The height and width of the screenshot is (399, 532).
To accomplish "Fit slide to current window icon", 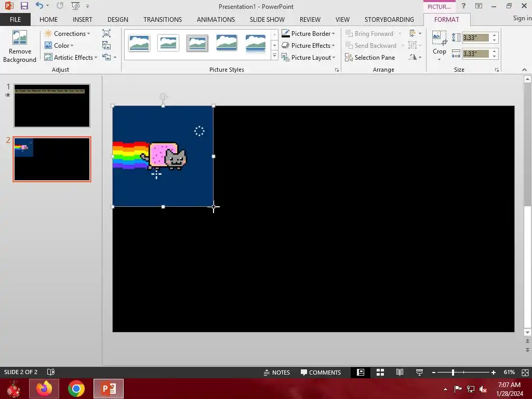I will coord(525,373).
